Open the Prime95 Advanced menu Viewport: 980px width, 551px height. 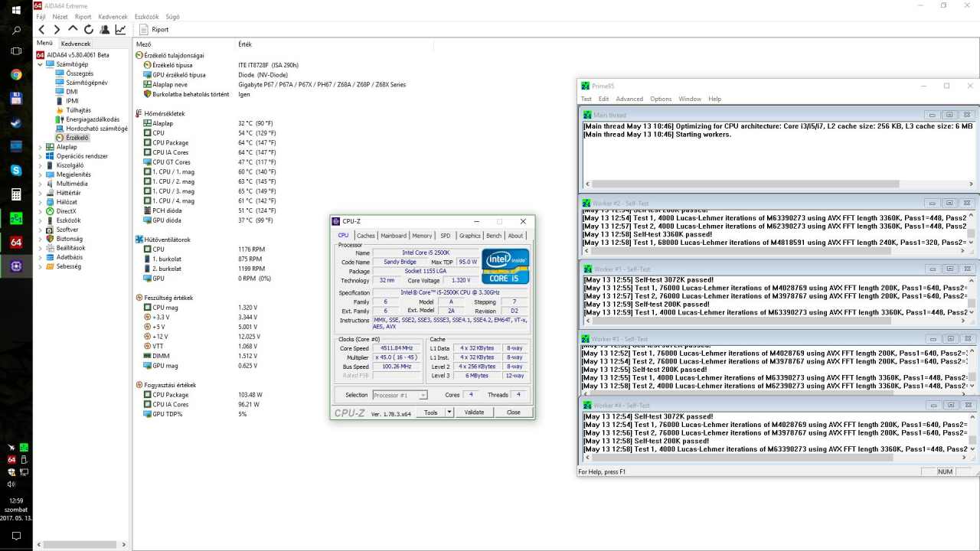coord(629,99)
